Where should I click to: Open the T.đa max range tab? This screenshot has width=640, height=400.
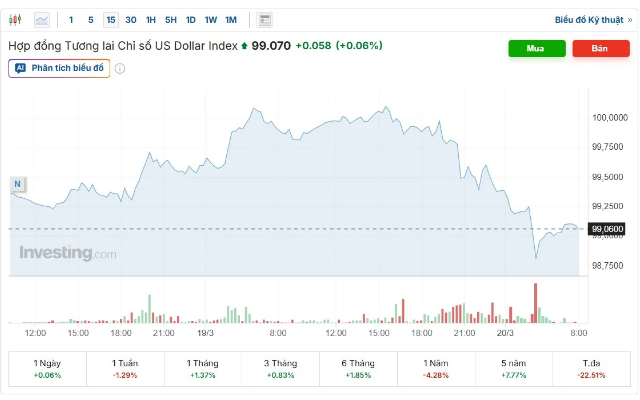592,368
